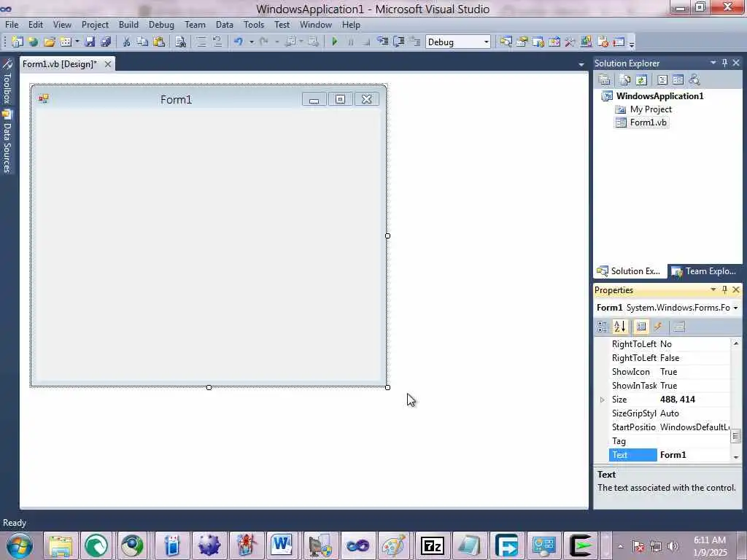Open the Build menu
The width and height of the screenshot is (747, 560).
point(128,25)
